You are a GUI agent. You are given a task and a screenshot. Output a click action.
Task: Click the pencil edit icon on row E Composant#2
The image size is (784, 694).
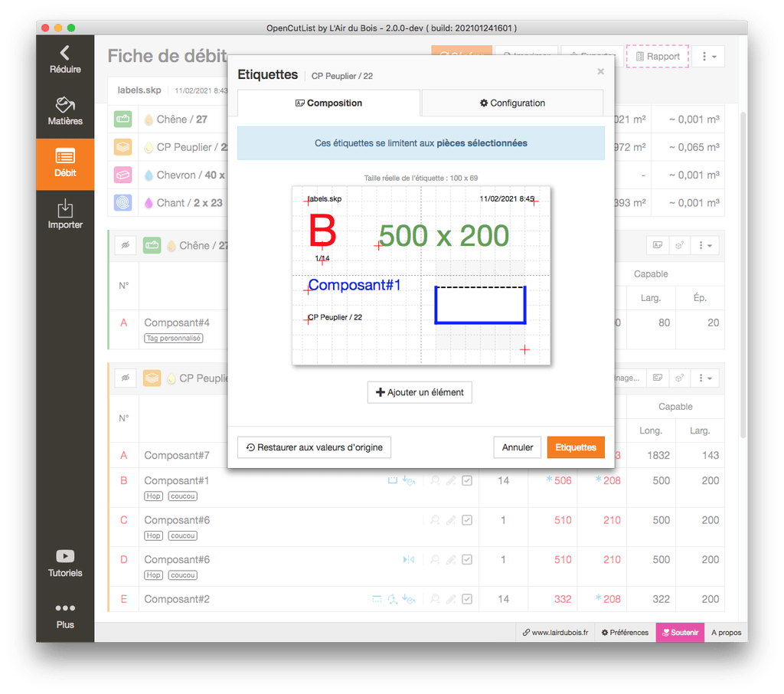(x=451, y=599)
